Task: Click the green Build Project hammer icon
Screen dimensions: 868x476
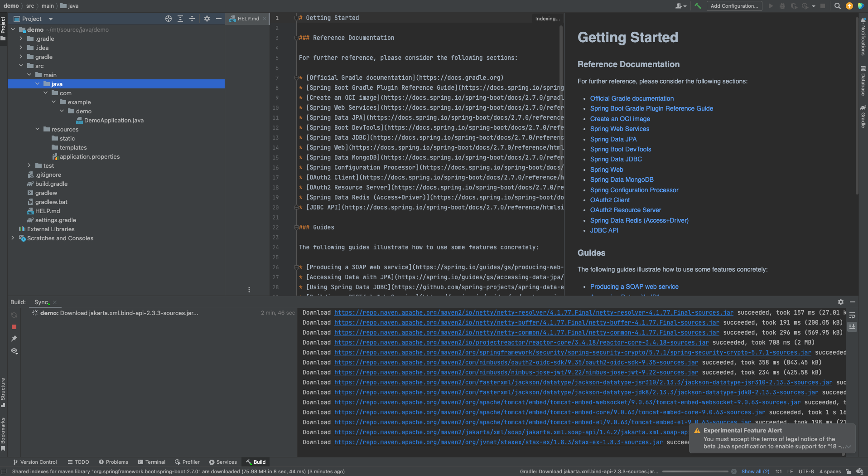Action: (x=698, y=6)
